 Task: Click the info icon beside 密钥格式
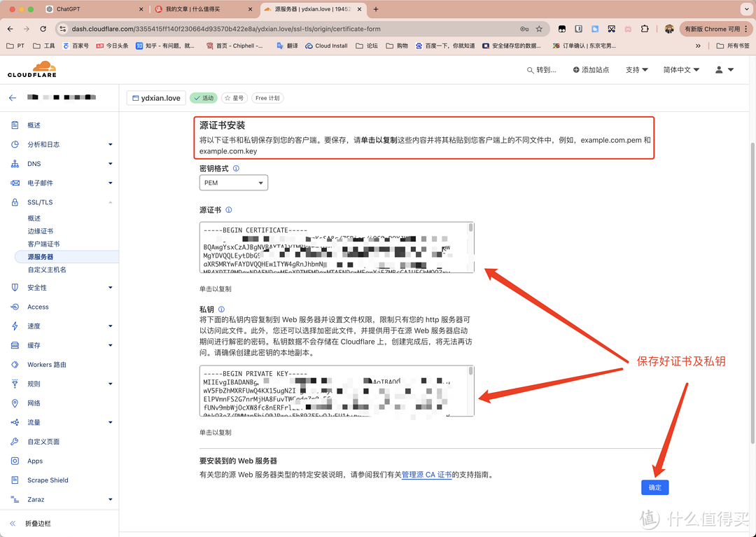click(x=236, y=169)
